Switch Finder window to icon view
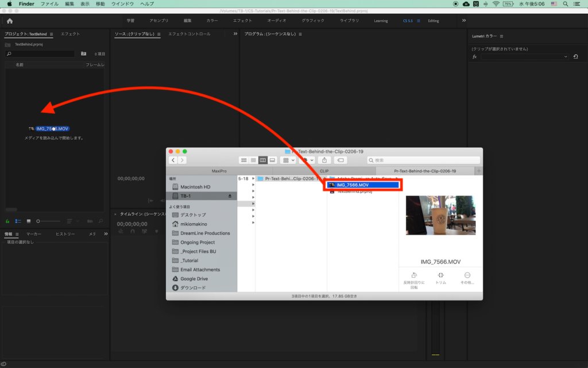 point(243,160)
